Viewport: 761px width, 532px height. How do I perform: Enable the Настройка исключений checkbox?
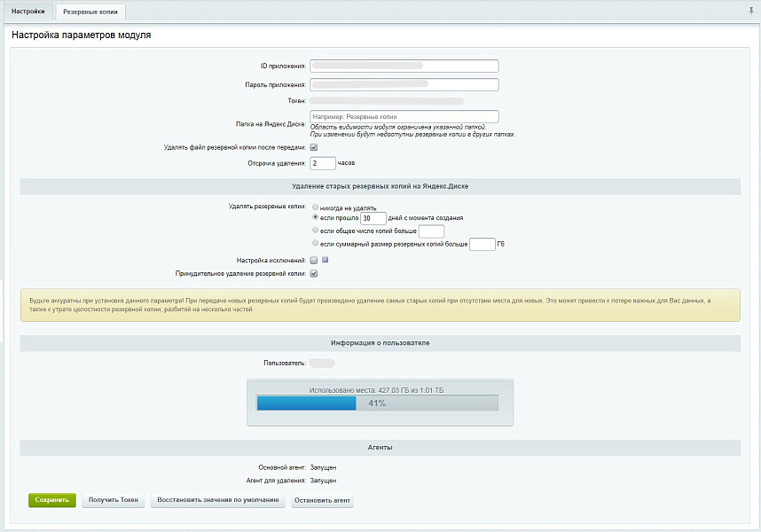[x=313, y=260]
